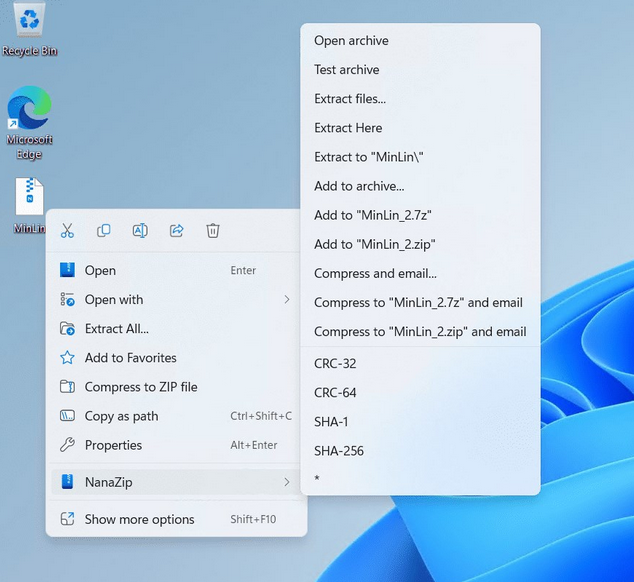The width and height of the screenshot is (634, 582).
Task: Select Extract files... in NanaZip submenu
Action: point(421,99)
